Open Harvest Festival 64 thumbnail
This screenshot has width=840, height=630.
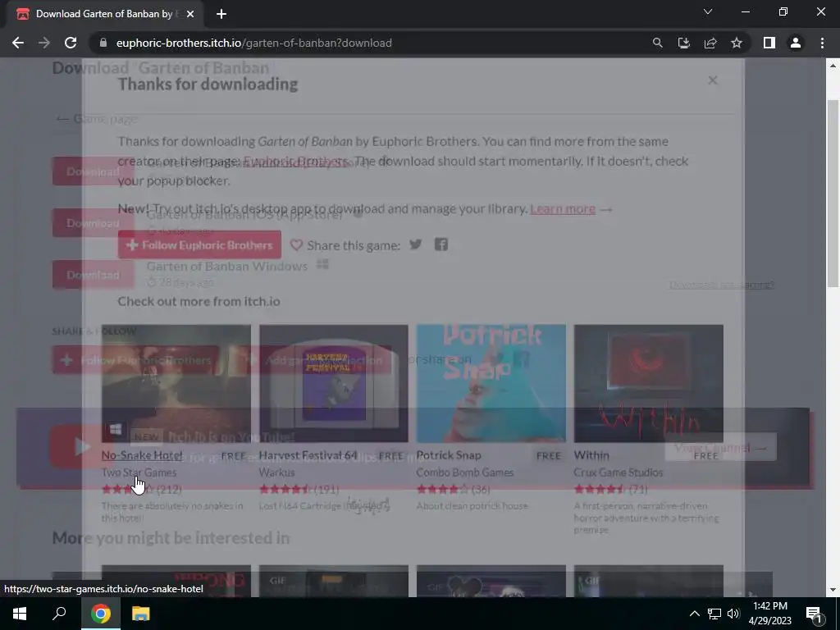click(x=334, y=384)
